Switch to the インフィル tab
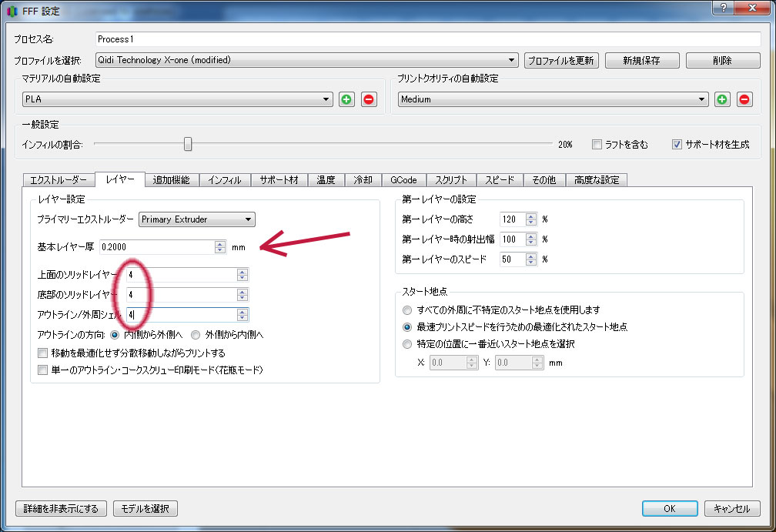776x532 pixels. [x=225, y=180]
